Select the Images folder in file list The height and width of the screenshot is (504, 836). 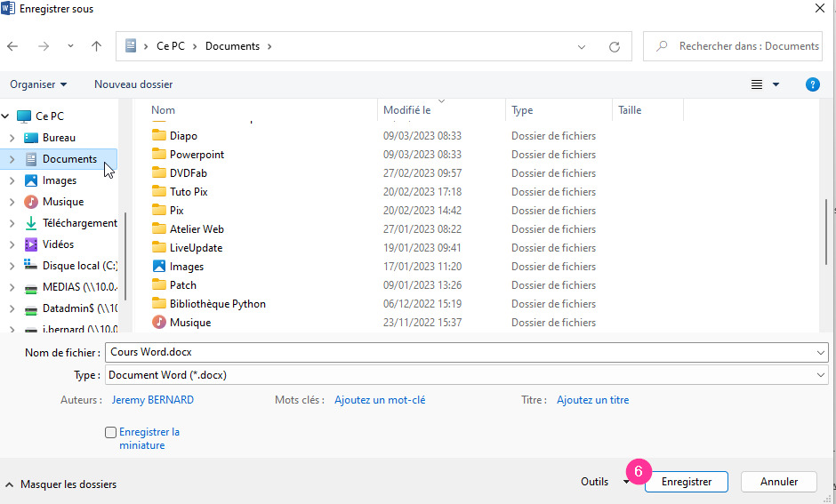tap(186, 267)
